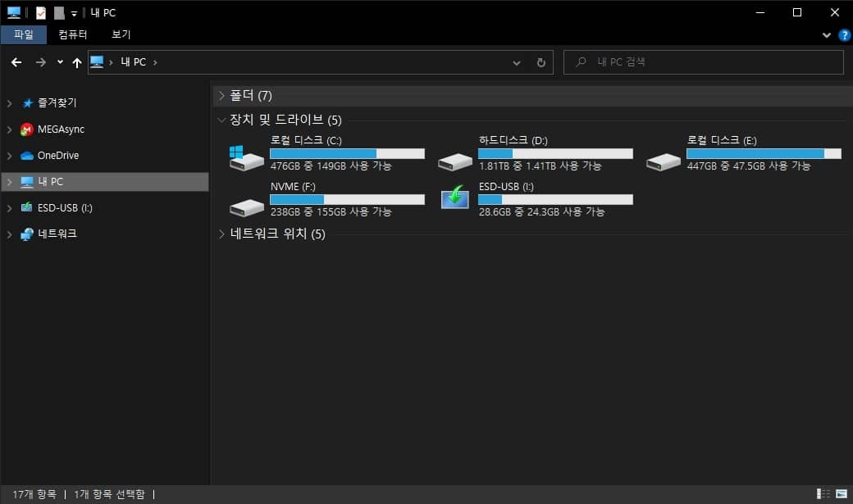Click the Help question mark icon

coord(844,34)
